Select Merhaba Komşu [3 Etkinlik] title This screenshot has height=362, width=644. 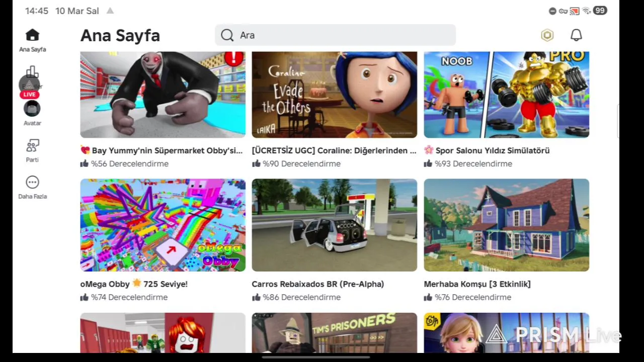pos(477,284)
